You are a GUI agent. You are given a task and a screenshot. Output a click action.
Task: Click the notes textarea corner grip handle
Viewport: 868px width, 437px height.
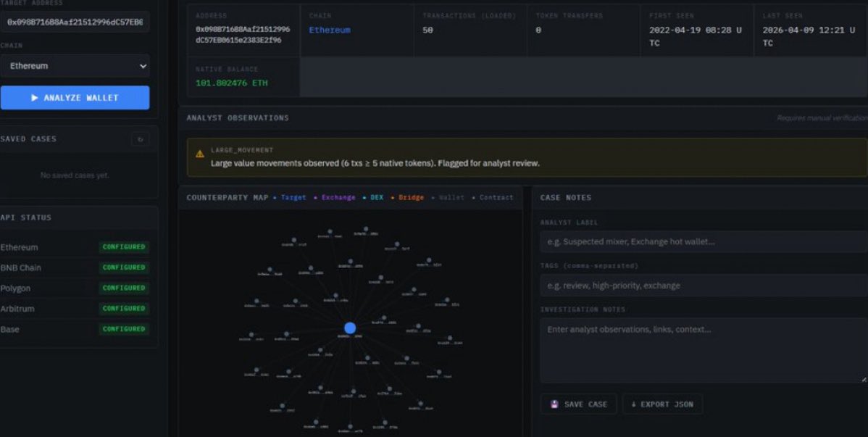tap(864, 380)
